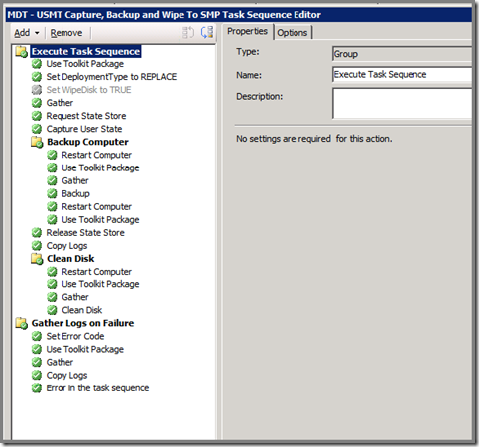The image size is (479, 447).
Task: Select the Release State Store step
Action: pyautogui.click(x=86, y=233)
